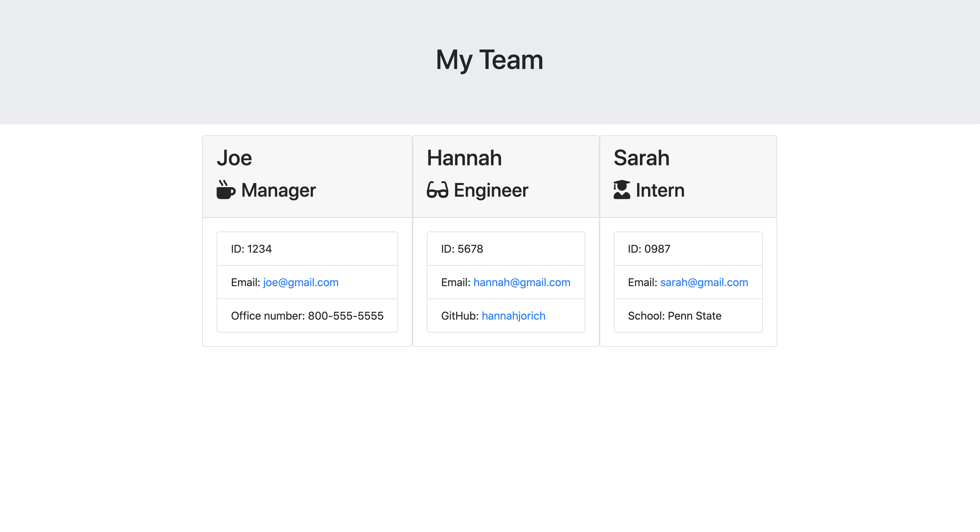This screenshot has height=532, width=980.
Task: Visit the hannahjorich GitHub profile link
Action: 513,316
